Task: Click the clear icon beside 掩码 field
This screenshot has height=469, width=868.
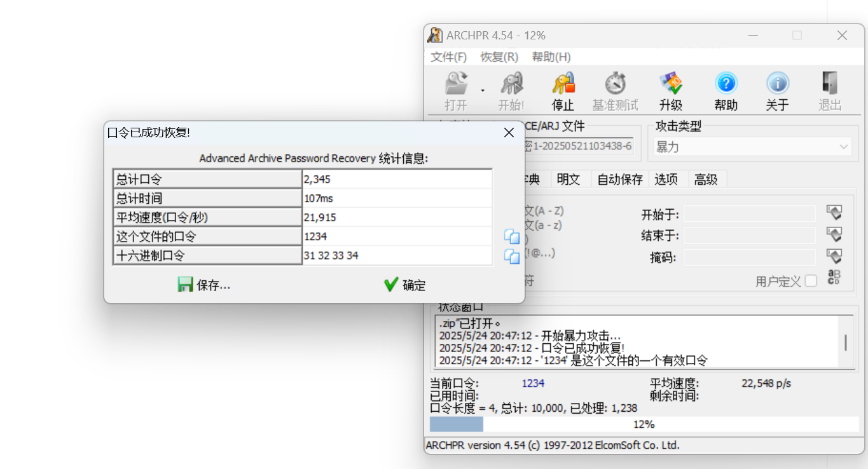Action: (x=834, y=256)
